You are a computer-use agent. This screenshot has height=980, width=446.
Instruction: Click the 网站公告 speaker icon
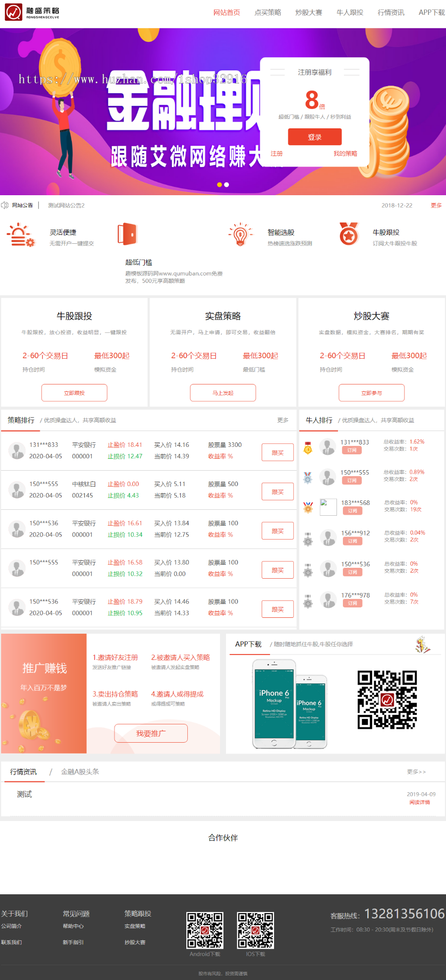tap(5, 205)
